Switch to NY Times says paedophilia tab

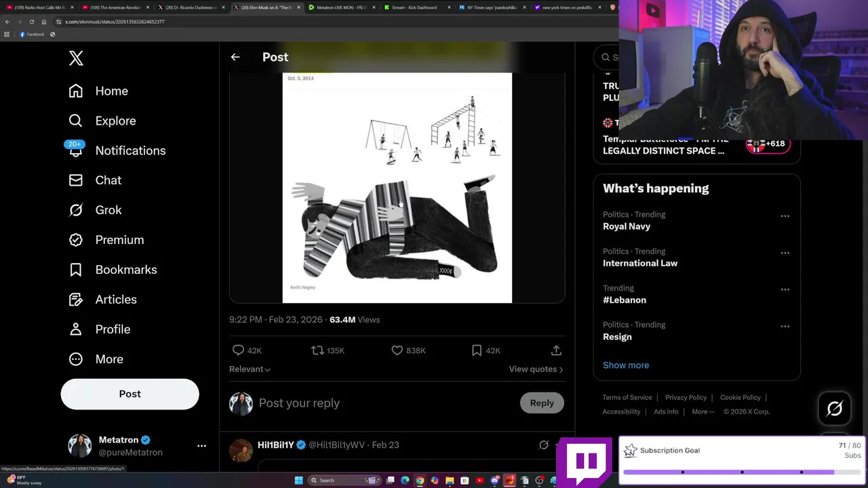click(x=493, y=7)
